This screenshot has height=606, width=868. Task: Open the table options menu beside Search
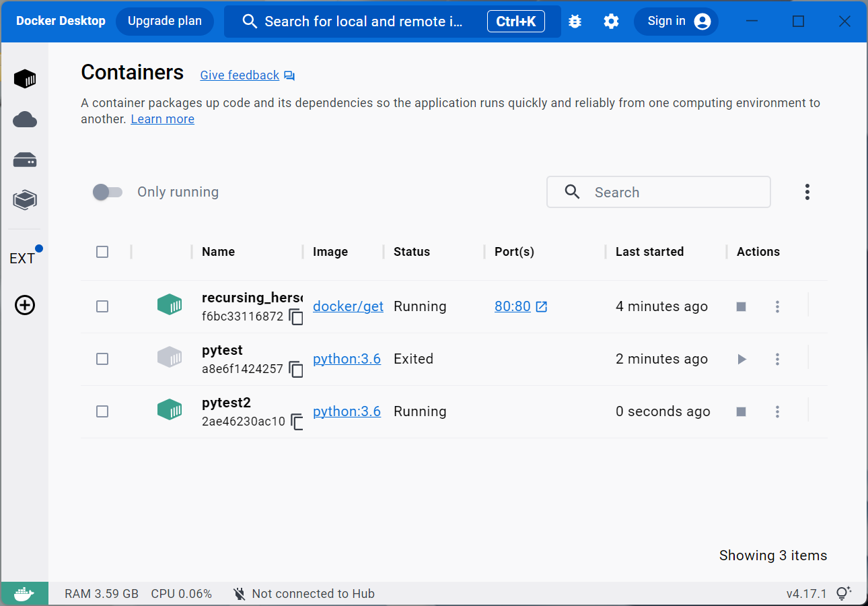coord(807,192)
